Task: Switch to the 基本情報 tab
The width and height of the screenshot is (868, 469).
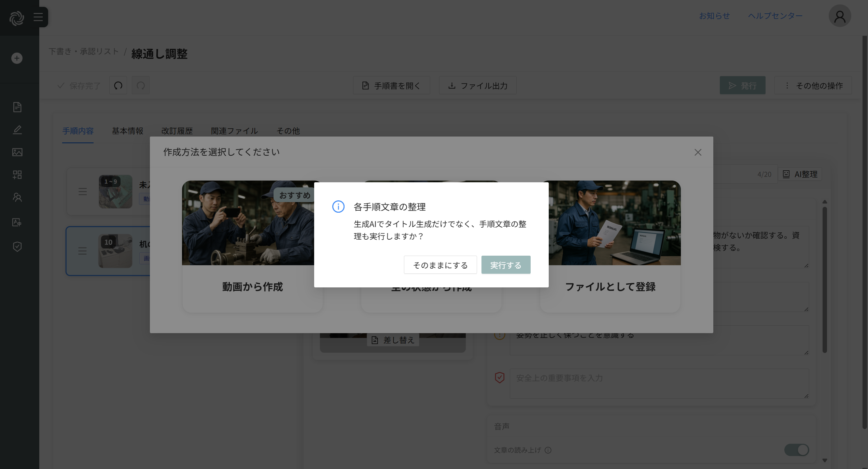Action: (127, 131)
